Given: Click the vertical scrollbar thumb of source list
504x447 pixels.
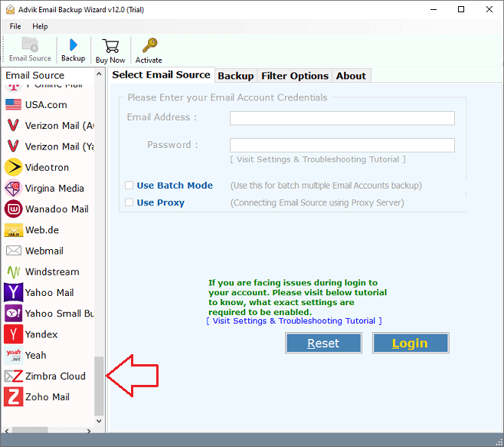Looking at the screenshot, I should point(99,386).
